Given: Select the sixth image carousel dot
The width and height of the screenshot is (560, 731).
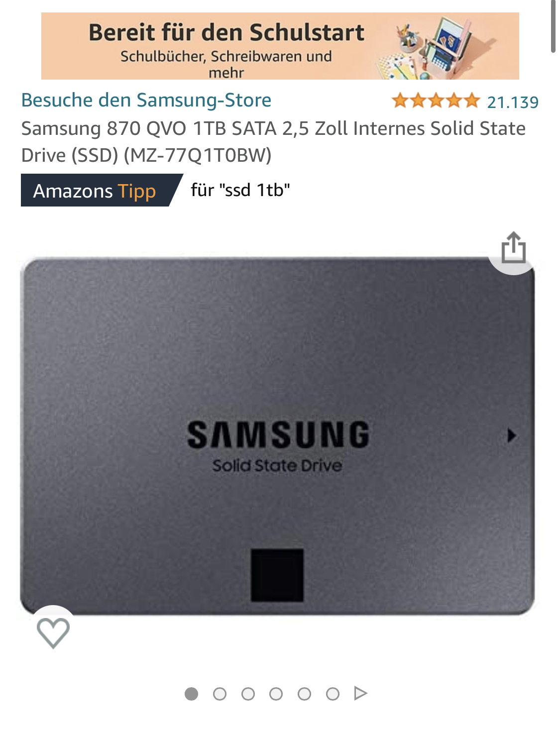Looking at the screenshot, I should click(333, 694).
